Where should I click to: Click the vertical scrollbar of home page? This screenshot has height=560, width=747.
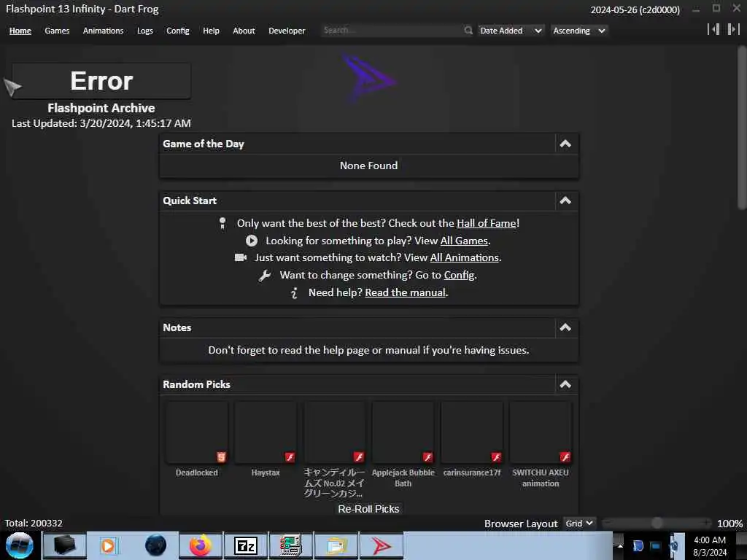coord(742,128)
